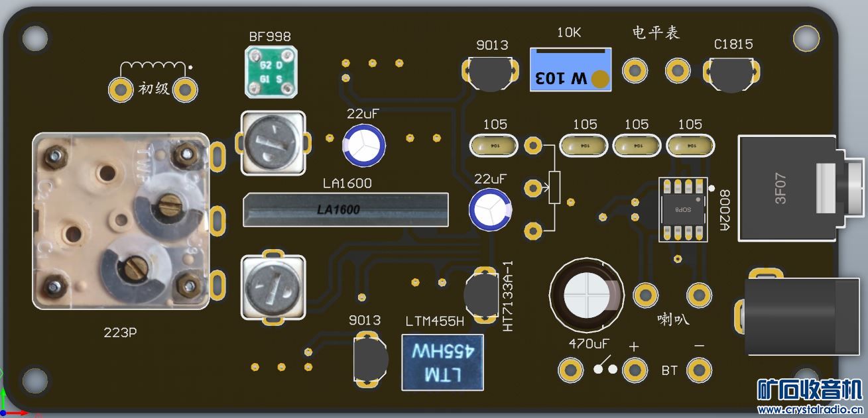868x418 pixels.
Task: Select the bottom pad of the potentiometer footprint
Action: pyautogui.click(x=532, y=231)
